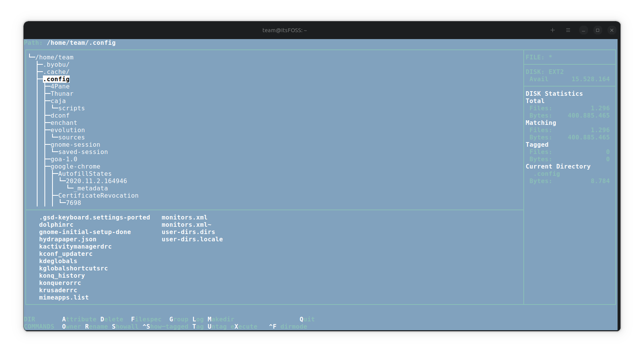The width and height of the screenshot is (644, 357).
Task: Open dirmode via ^F command
Action: point(288,326)
